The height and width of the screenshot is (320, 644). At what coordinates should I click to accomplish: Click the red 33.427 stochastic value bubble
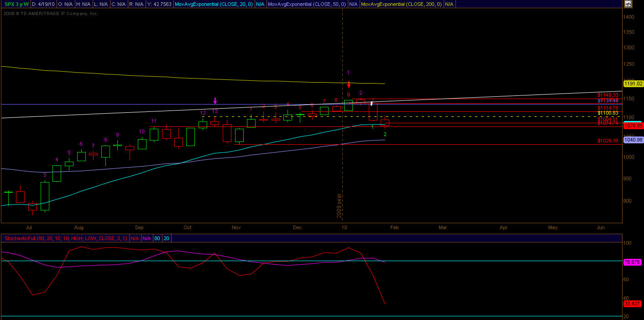(632, 303)
